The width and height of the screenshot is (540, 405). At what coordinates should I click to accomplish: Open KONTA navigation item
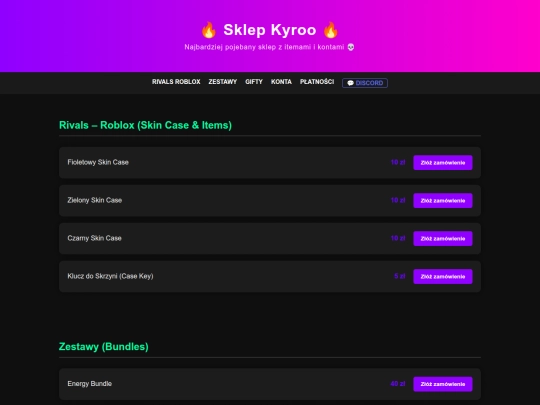tap(281, 82)
